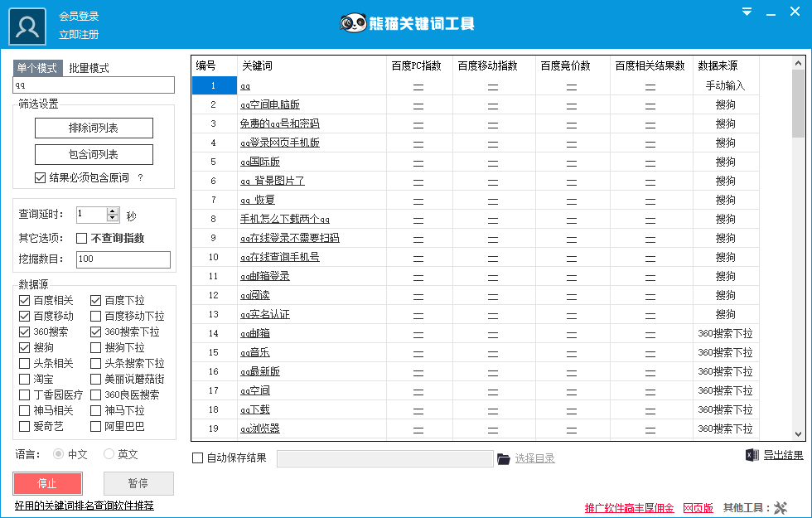Click the question mark help icon
Screen dimensions: 812x518
click(140, 177)
